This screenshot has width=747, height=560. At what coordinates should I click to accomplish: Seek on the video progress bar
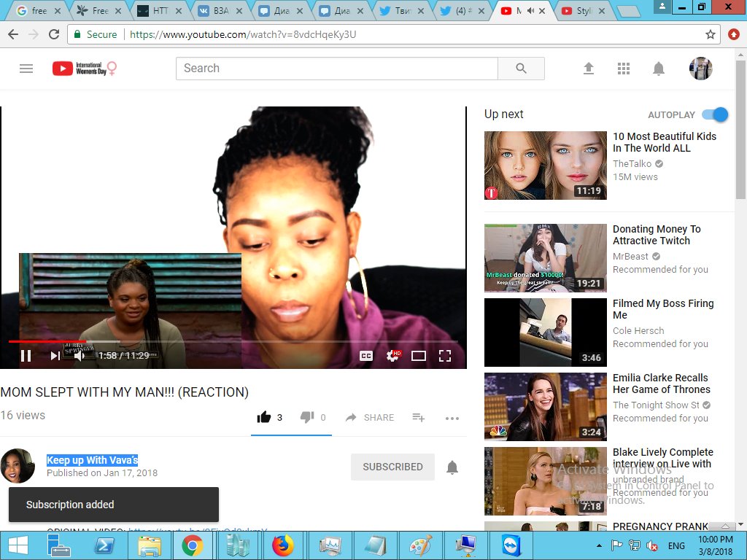pyautogui.click(x=233, y=341)
